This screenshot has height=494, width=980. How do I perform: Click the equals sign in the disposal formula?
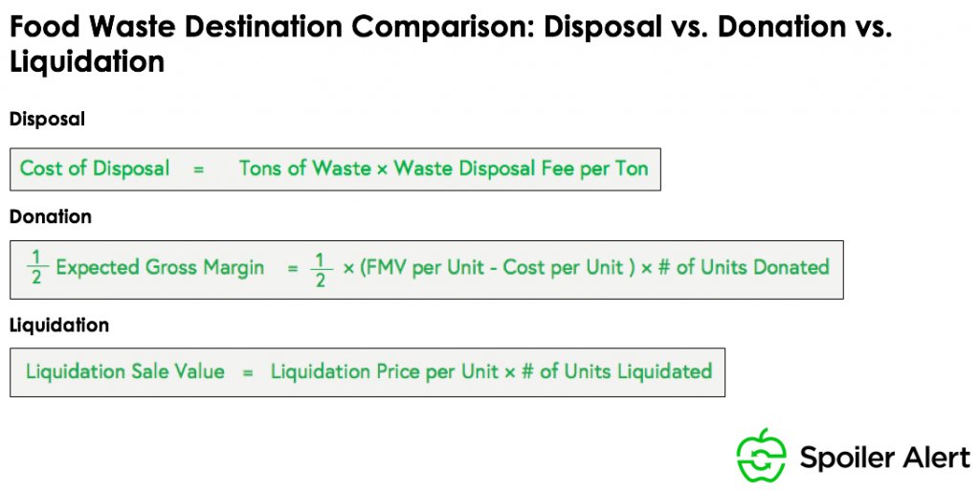[x=199, y=169]
